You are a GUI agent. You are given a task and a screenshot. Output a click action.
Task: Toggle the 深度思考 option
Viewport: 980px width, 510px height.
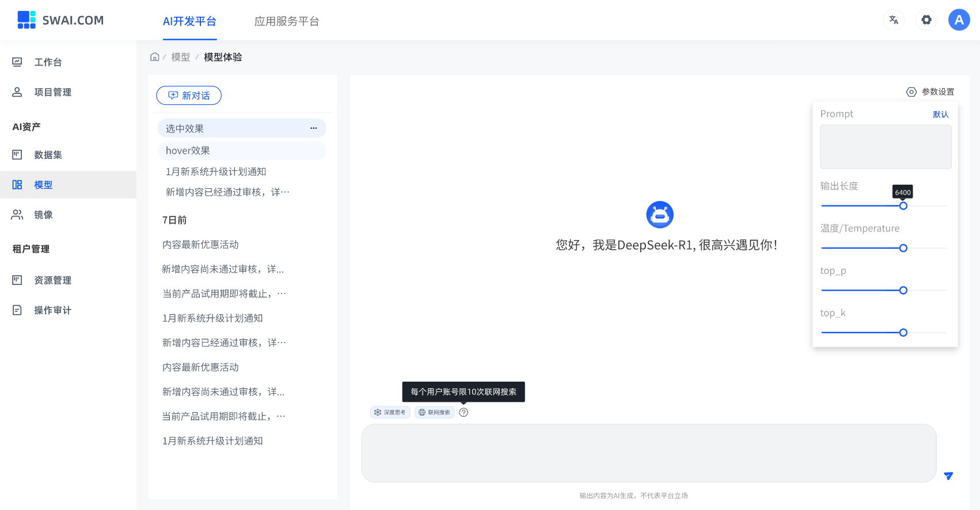[x=390, y=412]
